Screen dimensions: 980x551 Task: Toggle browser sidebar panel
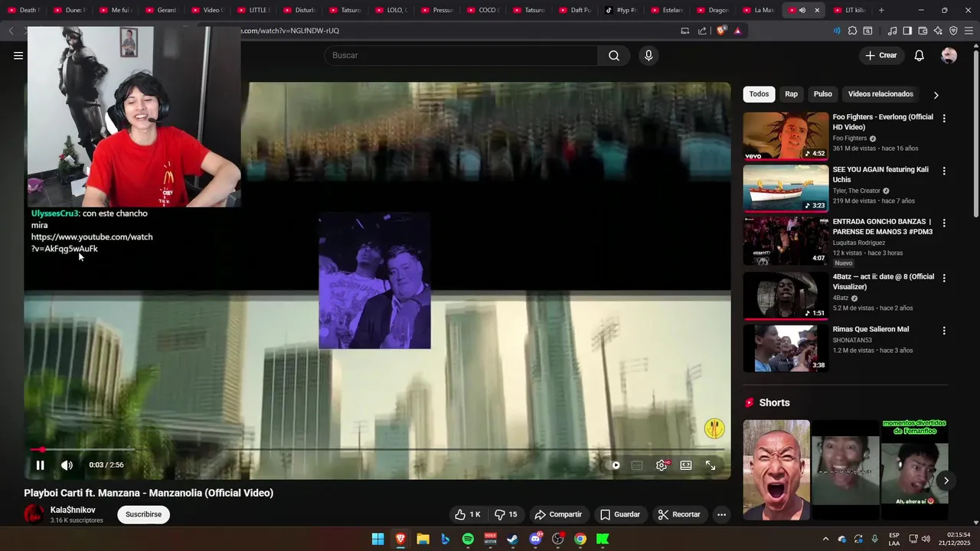[x=907, y=31]
